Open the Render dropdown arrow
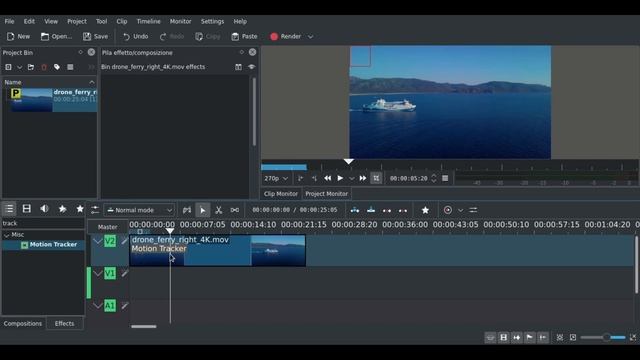The height and width of the screenshot is (360, 640). [x=311, y=37]
